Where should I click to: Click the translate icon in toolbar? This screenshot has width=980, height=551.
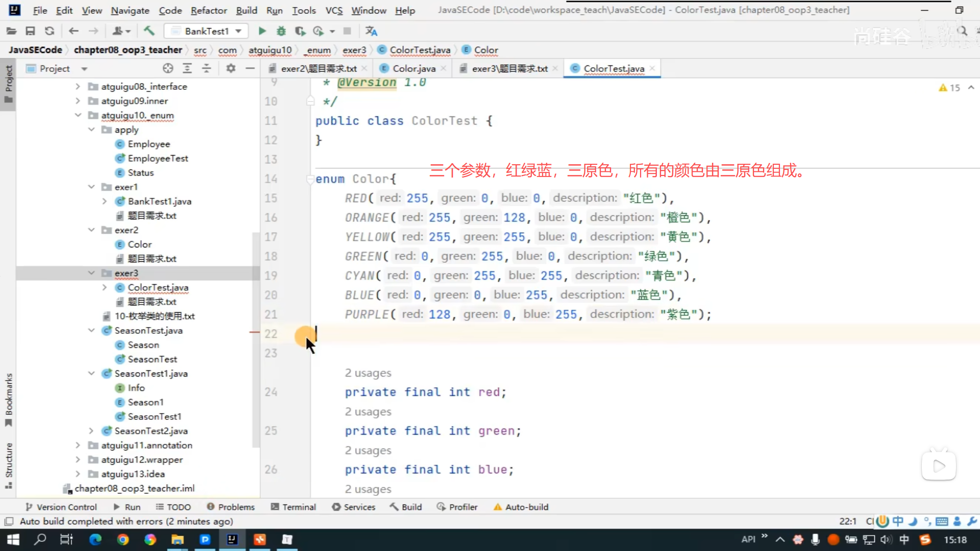tap(371, 31)
